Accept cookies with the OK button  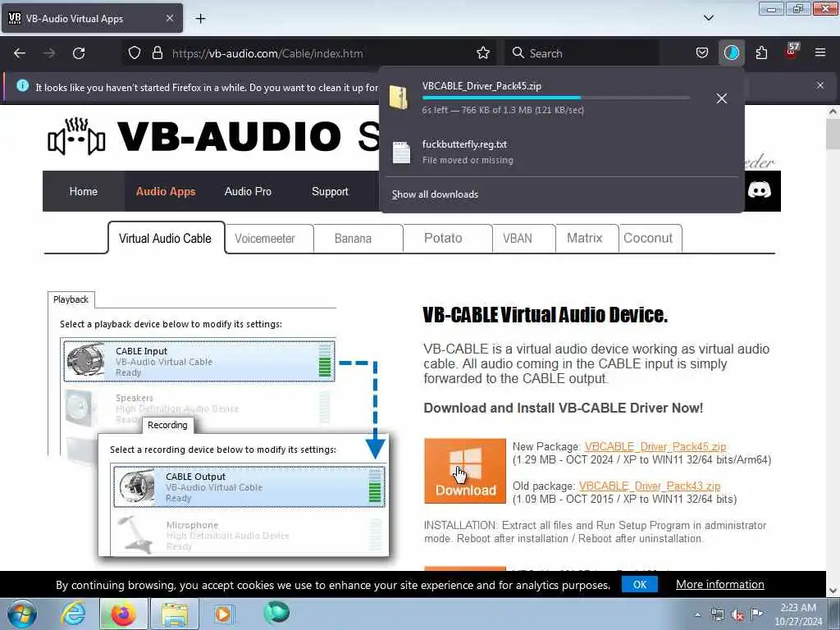[x=640, y=584]
